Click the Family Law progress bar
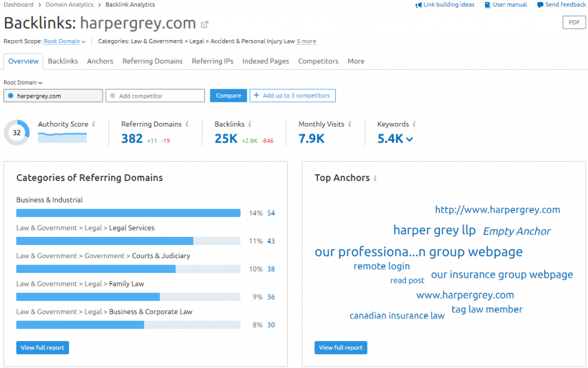The height and width of the screenshot is (368, 588). pos(128,297)
